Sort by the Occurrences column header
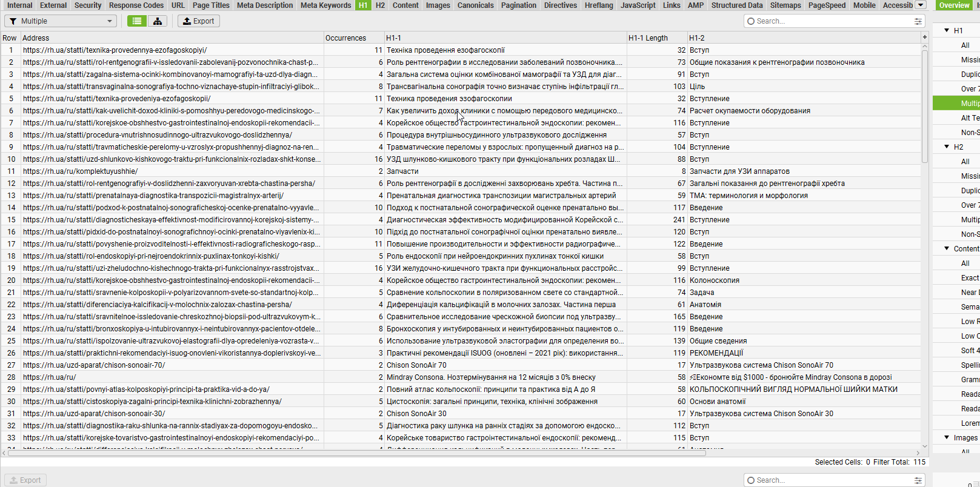Image resolution: width=980 pixels, height=487 pixels. (x=354, y=38)
